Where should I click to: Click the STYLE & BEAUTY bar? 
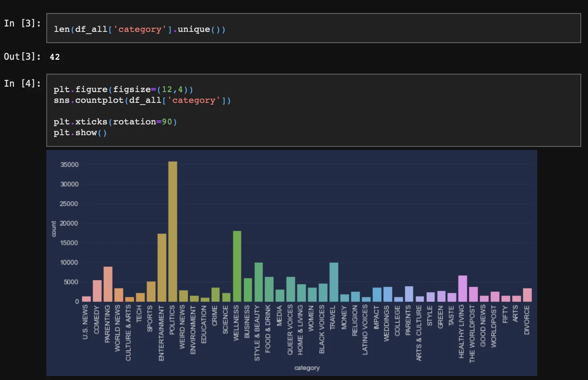(x=258, y=282)
